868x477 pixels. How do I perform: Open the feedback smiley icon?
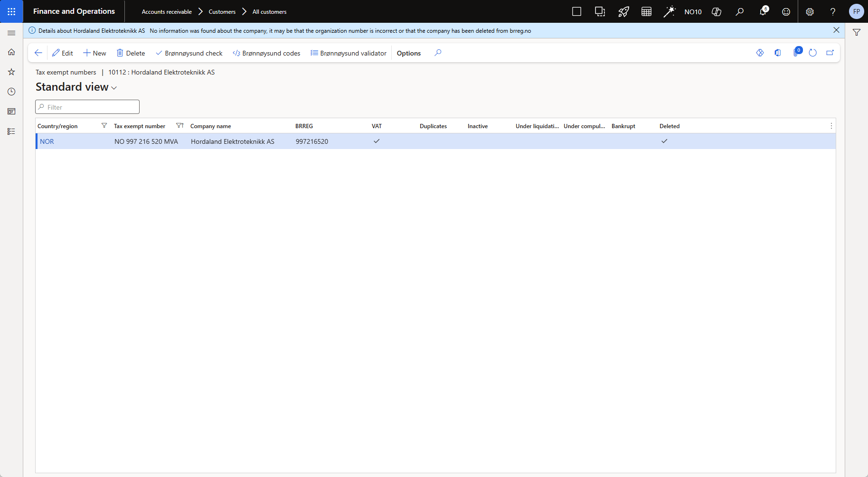(786, 11)
